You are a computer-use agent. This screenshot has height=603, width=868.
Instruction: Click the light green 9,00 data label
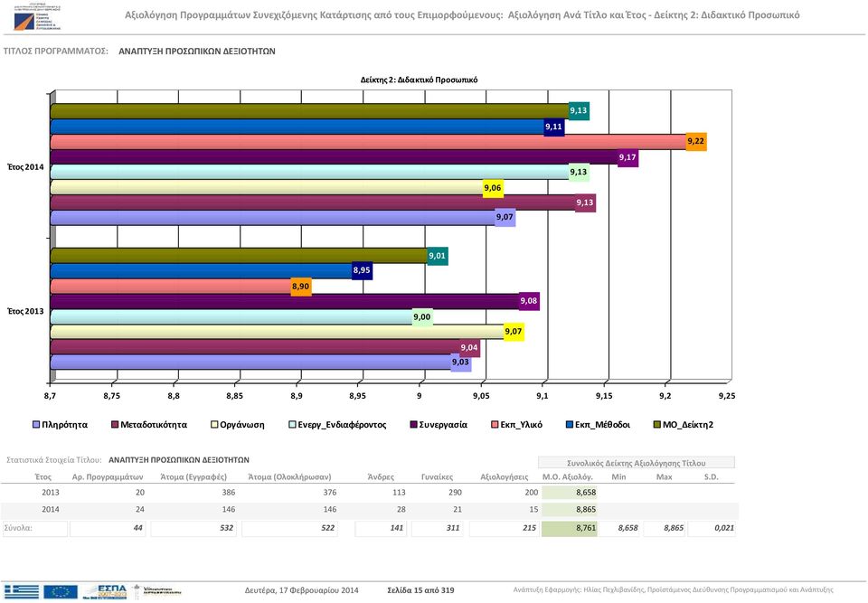[x=422, y=317]
